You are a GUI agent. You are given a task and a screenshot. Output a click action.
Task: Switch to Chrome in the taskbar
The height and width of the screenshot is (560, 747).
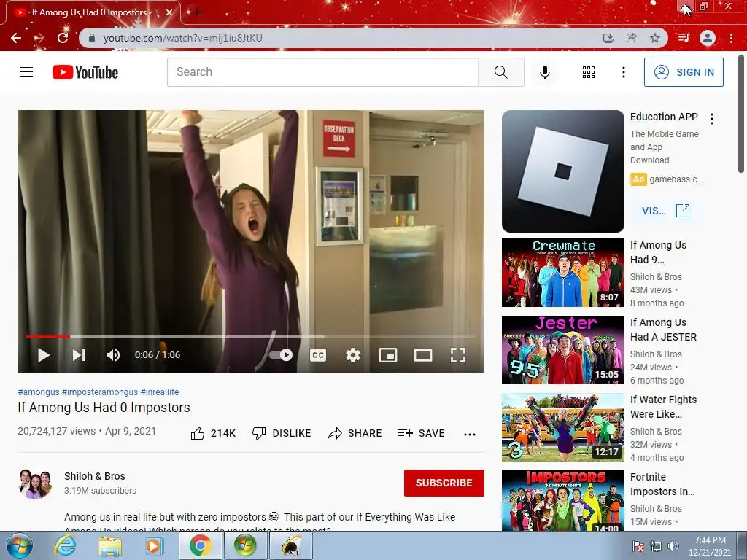click(200, 545)
